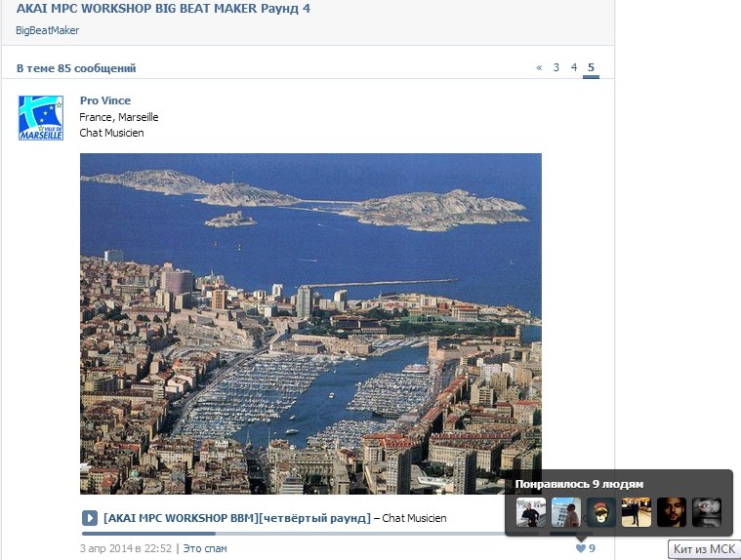The height and width of the screenshot is (560, 741).
Task: Click the France, Marseille text in post
Action: click(118, 117)
